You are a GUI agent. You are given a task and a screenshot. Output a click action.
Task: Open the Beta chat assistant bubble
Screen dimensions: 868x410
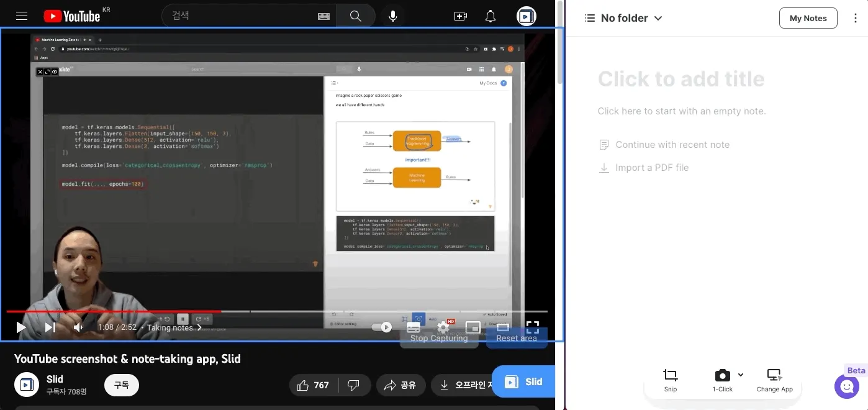[x=848, y=386]
